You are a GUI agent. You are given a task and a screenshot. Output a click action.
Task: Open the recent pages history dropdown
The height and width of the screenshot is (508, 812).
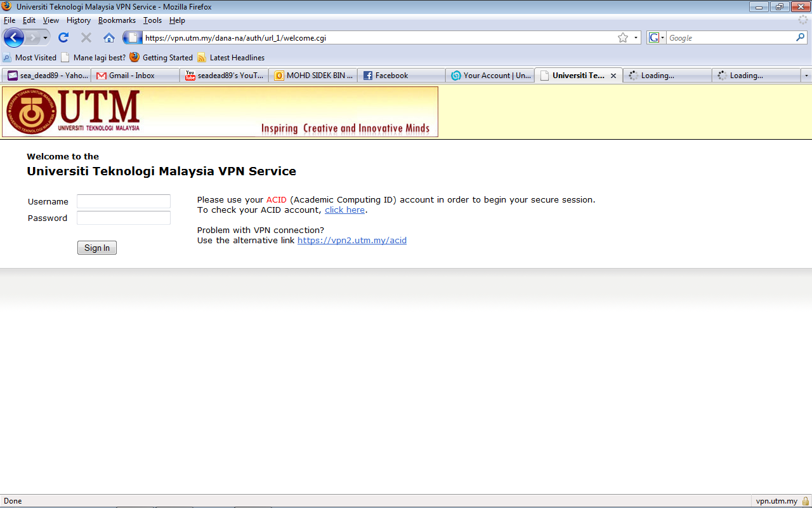pos(45,38)
